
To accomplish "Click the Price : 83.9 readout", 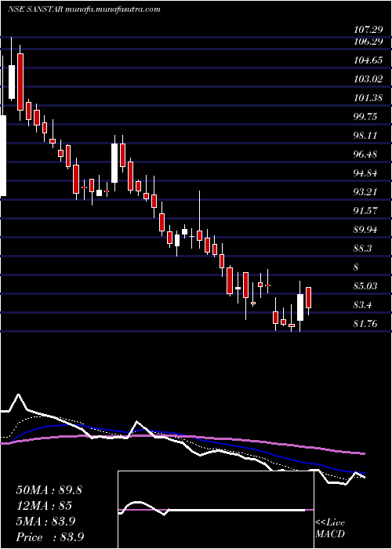I will (x=49, y=537).
